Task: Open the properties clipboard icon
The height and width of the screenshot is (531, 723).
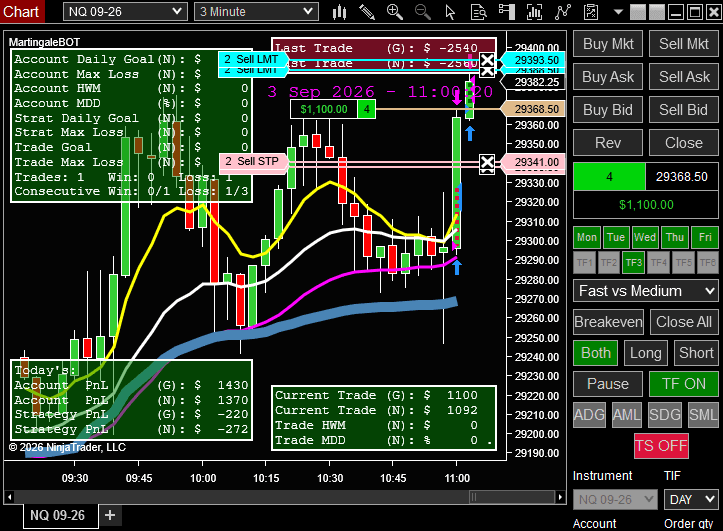Action: pyautogui.click(x=591, y=12)
